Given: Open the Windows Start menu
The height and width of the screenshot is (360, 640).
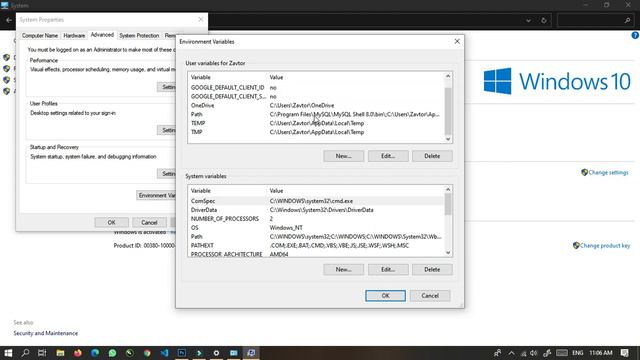Looking at the screenshot, I should coord(8,353).
